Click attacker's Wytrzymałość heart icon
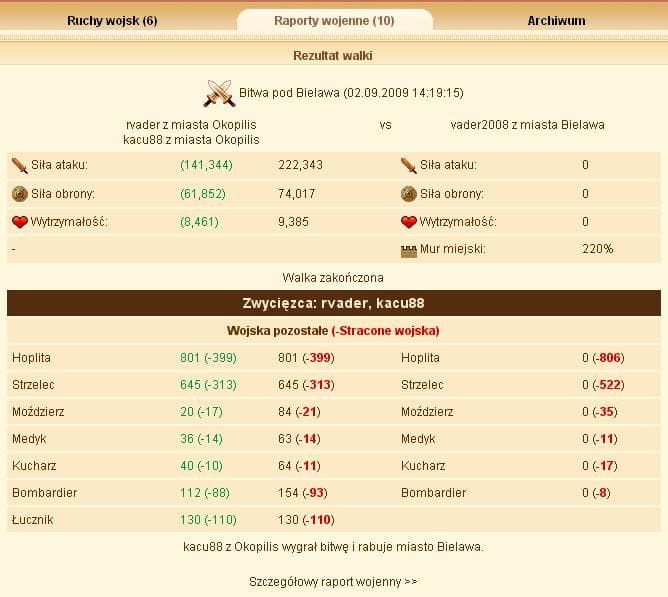This screenshot has height=597, width=668. [20, 222]
